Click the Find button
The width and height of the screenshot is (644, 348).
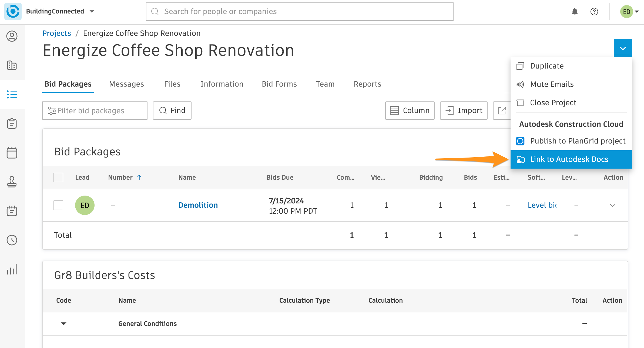(172, 111)
